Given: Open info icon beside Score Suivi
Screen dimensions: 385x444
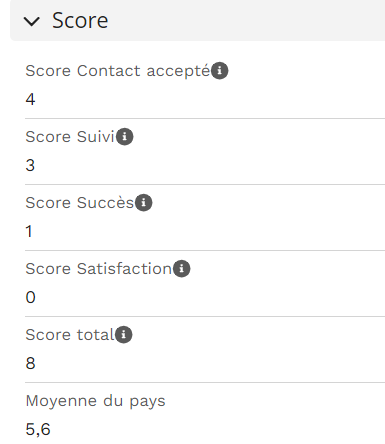Looking at the screenshot, I should click(x=125, y=137).
